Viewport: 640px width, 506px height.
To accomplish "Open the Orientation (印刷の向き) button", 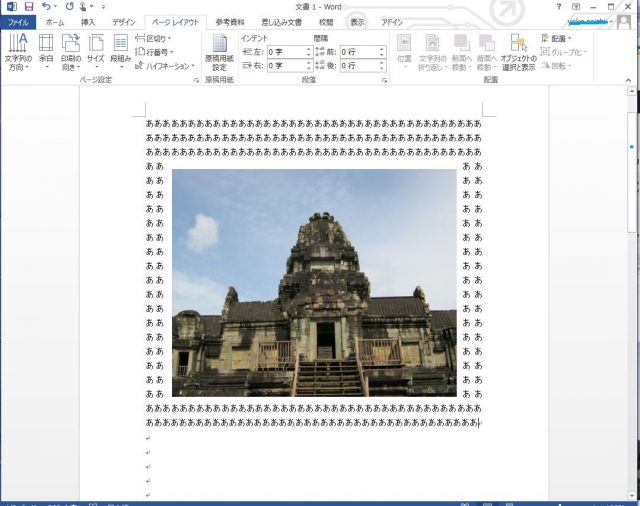I will 71,52.
